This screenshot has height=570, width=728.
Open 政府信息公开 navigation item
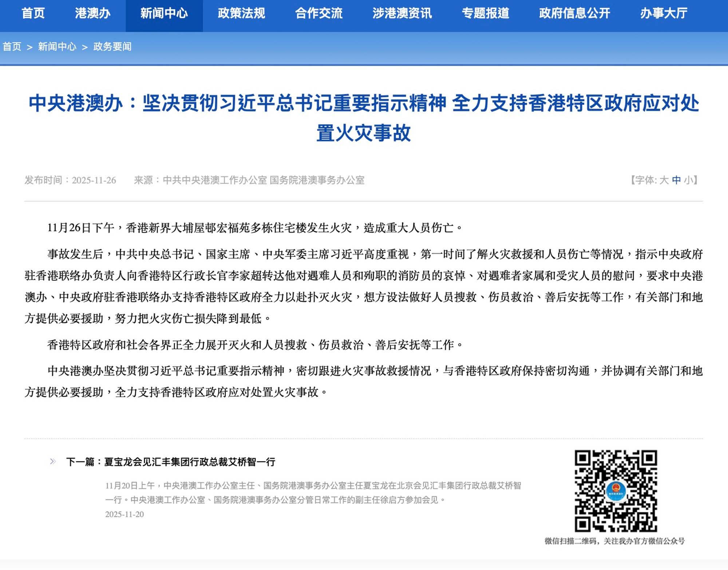point(574,13)
